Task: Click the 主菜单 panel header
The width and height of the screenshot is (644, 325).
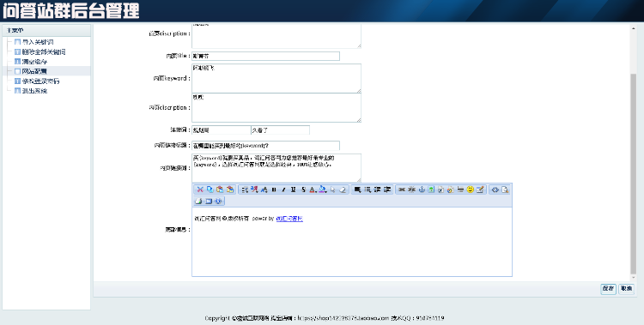Action: tap(46, 30)
